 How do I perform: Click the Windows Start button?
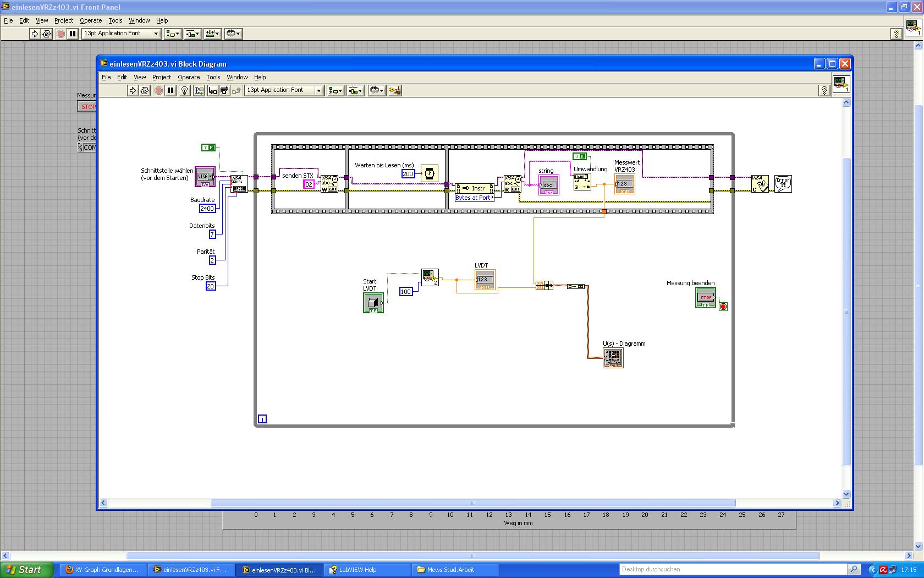pos(27,570)
